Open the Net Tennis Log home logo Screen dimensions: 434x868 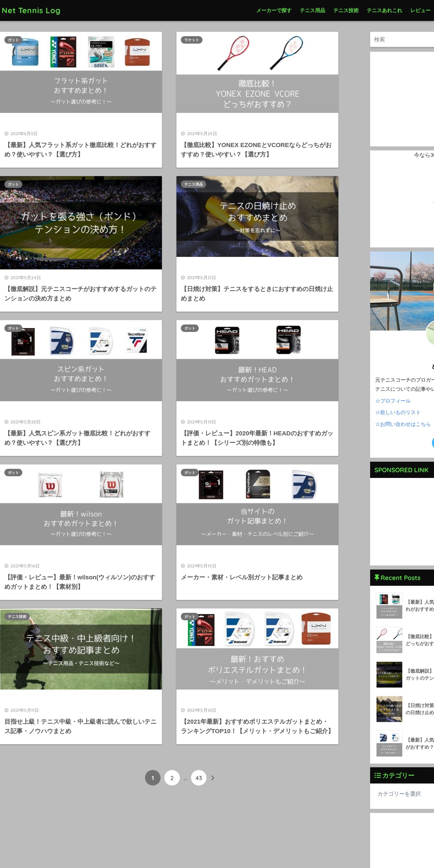point(31,10)
